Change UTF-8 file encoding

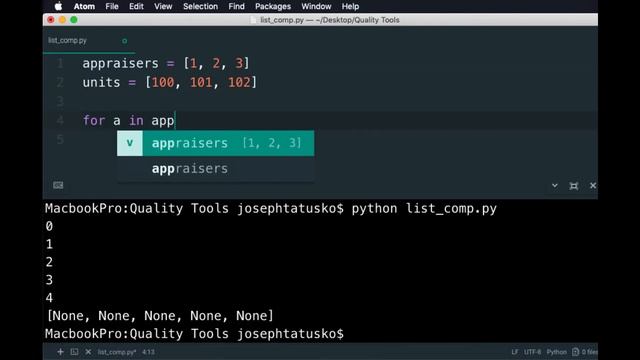(x=532, y=352)
